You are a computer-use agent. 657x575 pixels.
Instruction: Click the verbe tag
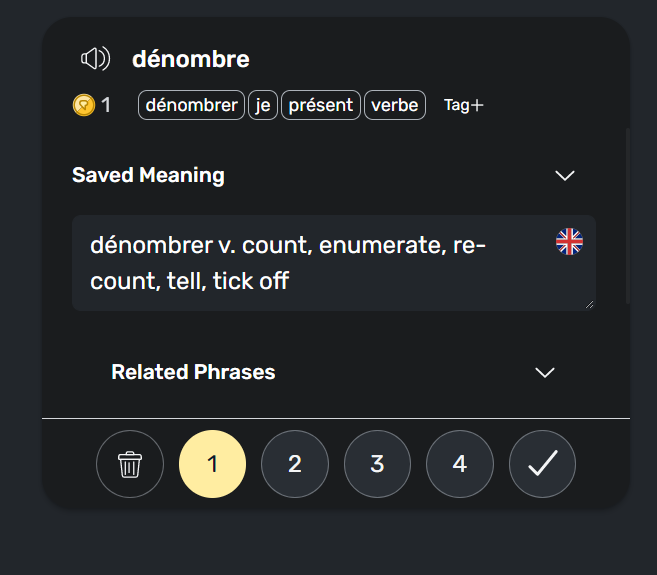[395, 105]
